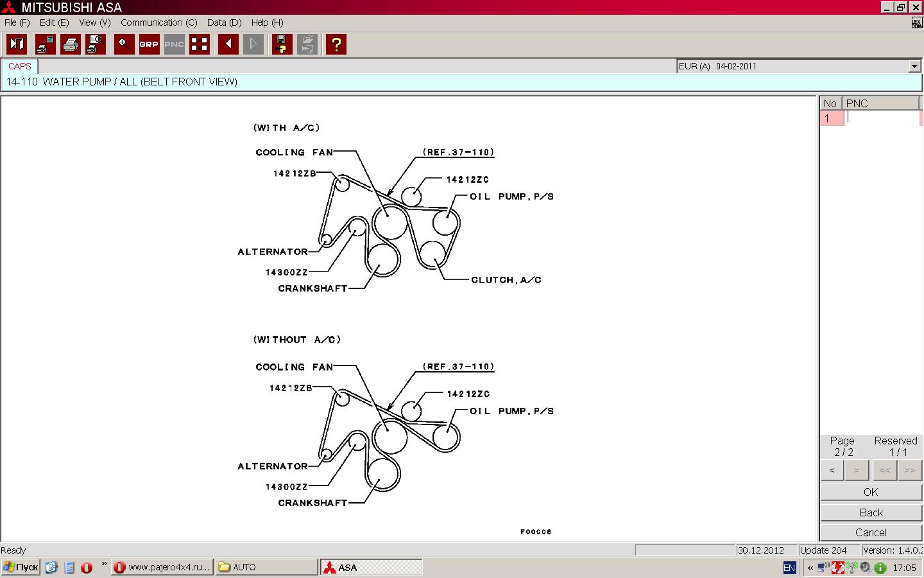Open the File menu

[x=17, y=22]
